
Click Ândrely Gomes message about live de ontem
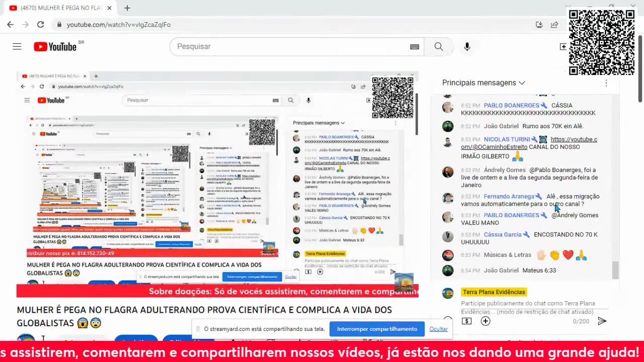(529, 177)
